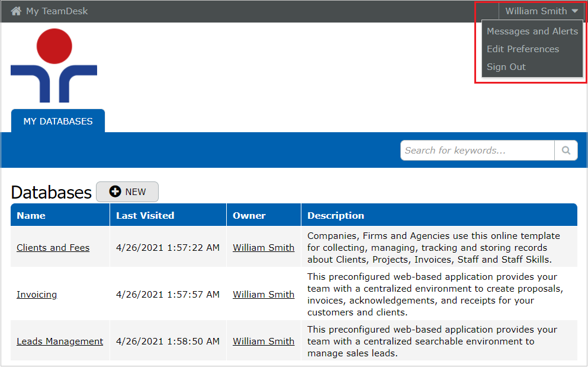588x367 pixels.
Task: Choose Edit Preferences from user menu
Action: pyautogui.click(x=522, y=49)
